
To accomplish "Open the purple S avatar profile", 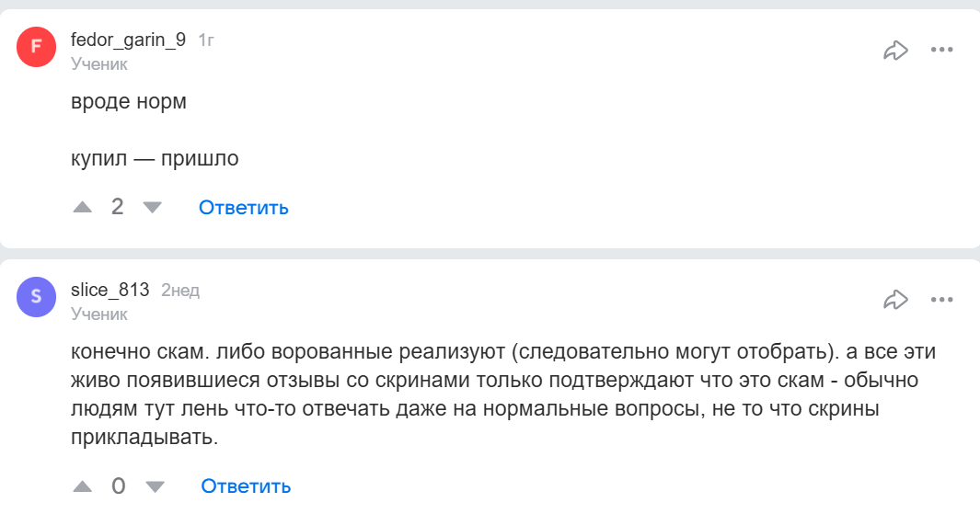I will point(36,298).
